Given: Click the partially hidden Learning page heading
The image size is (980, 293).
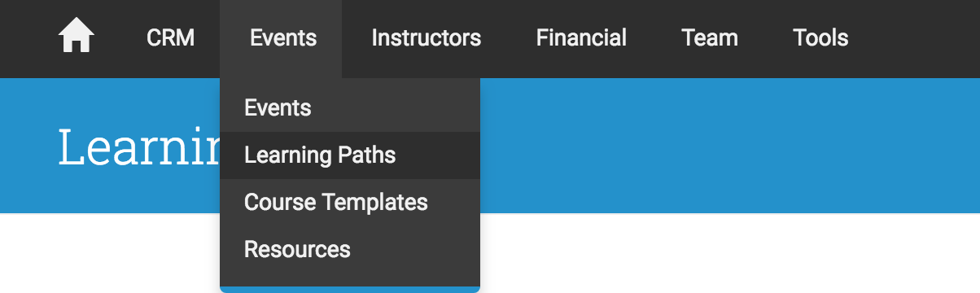Looking at the screenshot, I should [x=139, y=147].
